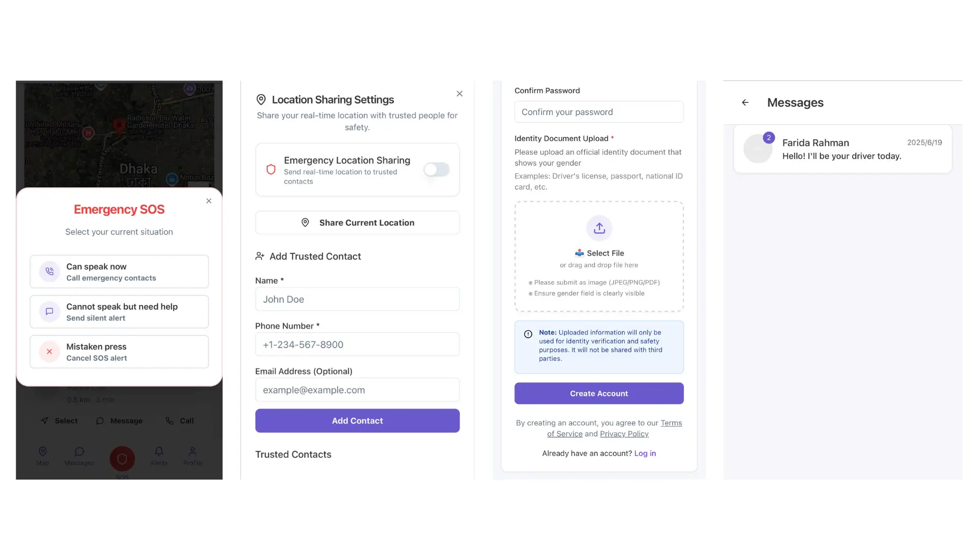Close Location Sharing Settings panel
The height and width of the screenshot is (560, 978).
pos(459,94)
